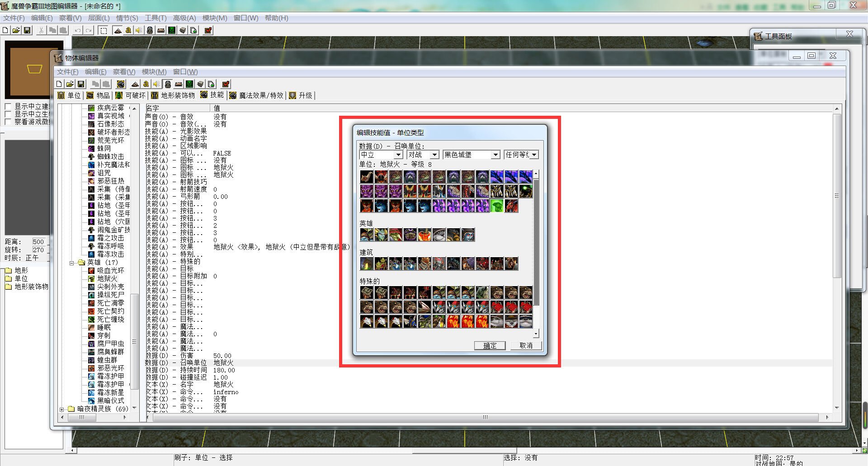Click save icon in Object Editor toolbar

coord(81,84)
